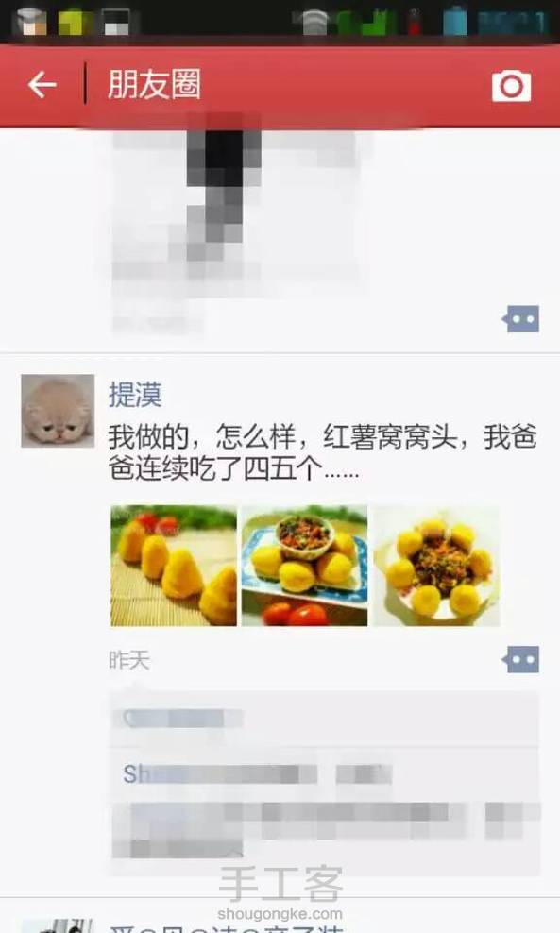Tap the status bar battery icon

pyautogui.click(x=454, y=22)
